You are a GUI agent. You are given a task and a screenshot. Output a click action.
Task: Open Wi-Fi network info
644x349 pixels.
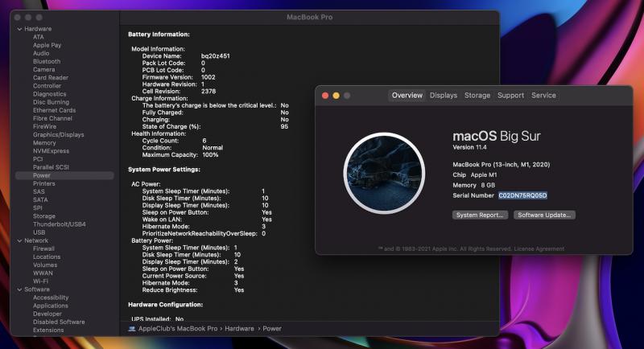tap(40, 281)
